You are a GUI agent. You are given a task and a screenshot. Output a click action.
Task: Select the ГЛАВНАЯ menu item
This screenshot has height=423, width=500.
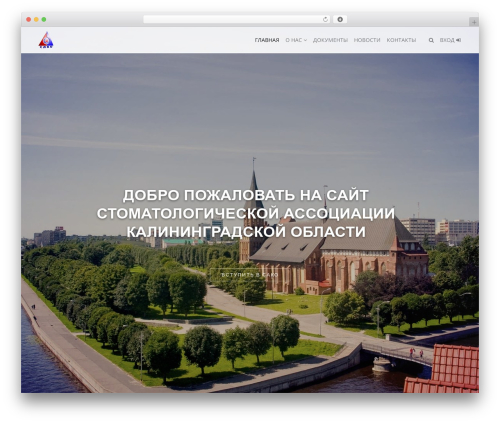point(267,40)
